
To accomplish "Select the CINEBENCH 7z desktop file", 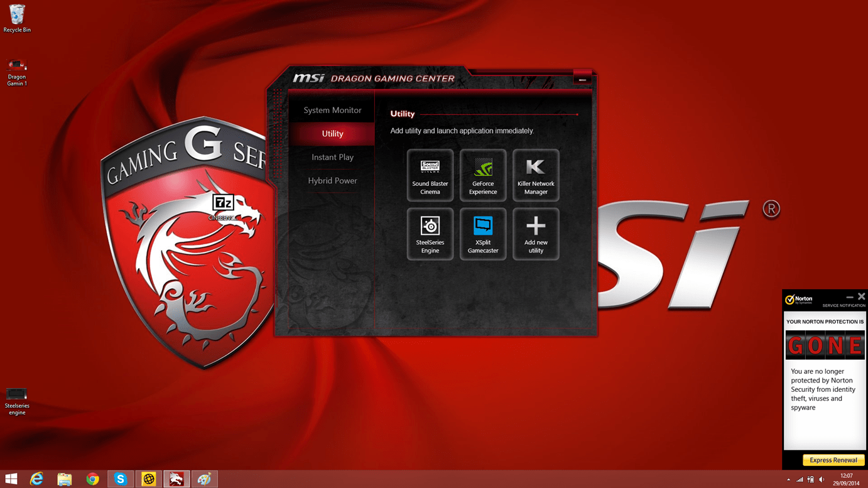I will point(222,207).
